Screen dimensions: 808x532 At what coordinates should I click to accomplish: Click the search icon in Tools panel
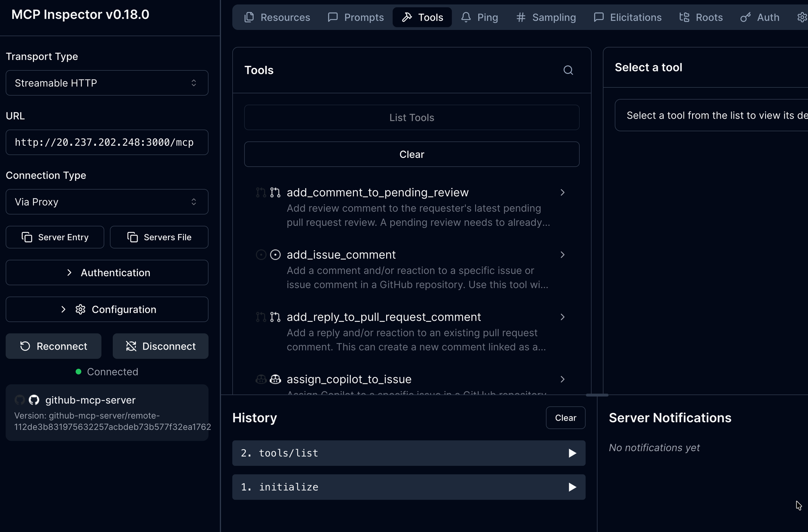coord(568,70)
